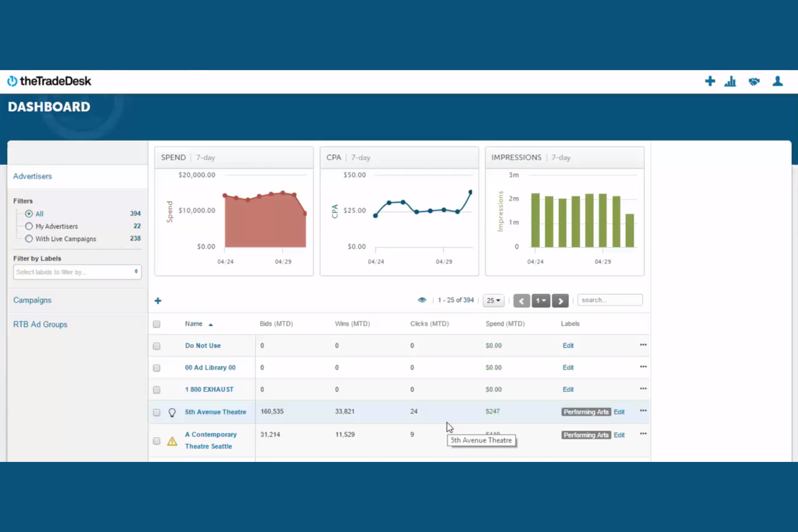
Task: Click the Spend area chart
Action: tap(265, 219)
